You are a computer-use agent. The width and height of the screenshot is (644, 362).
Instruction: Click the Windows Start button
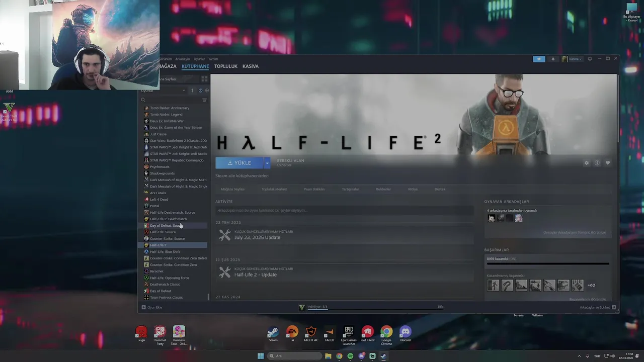click(x=261, y=356)
